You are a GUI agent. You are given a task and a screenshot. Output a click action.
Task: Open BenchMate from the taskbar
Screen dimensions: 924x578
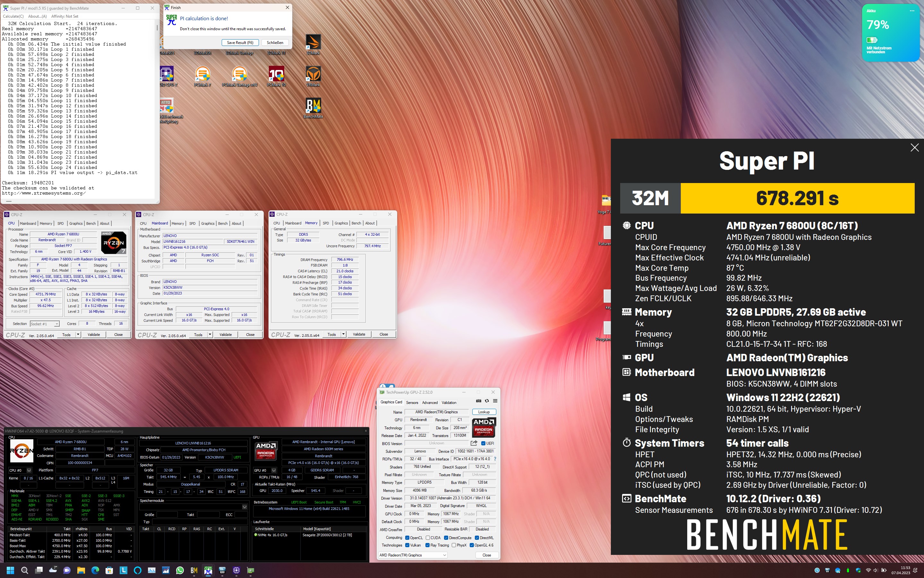194,570
